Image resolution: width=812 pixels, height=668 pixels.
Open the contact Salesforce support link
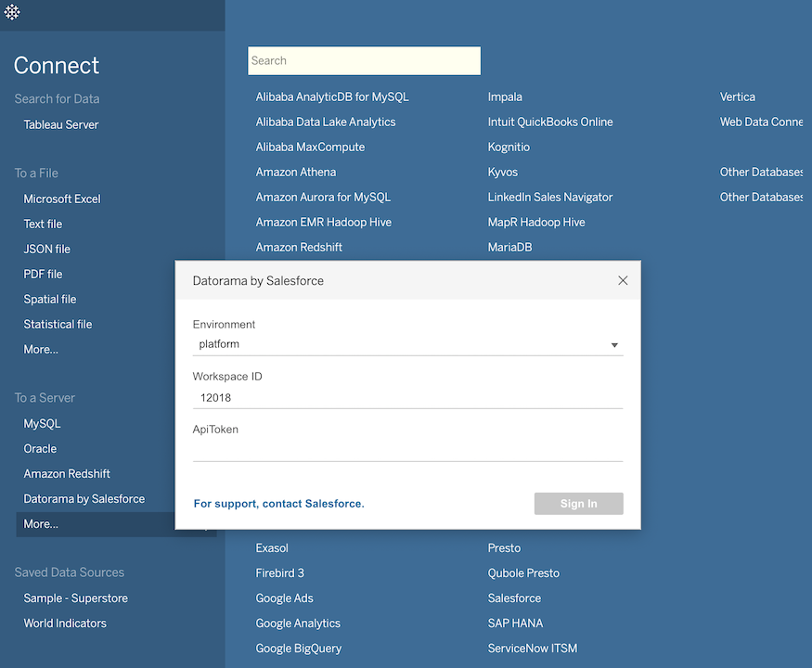(x=278, y=504)
